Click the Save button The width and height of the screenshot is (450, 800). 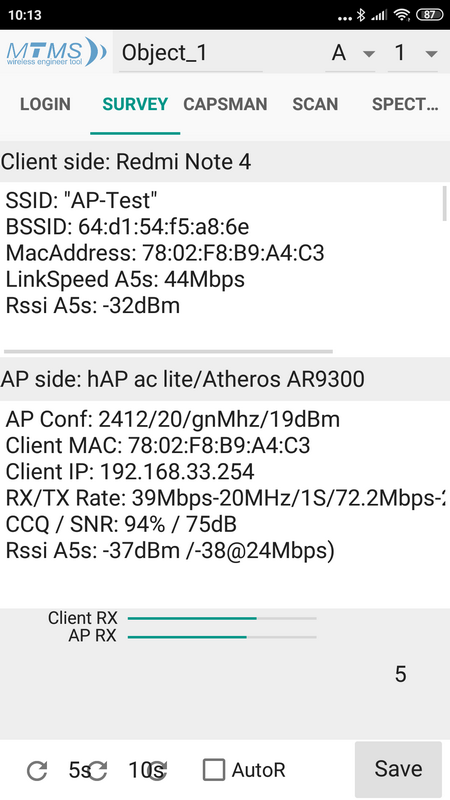click(x=398, y=769)
